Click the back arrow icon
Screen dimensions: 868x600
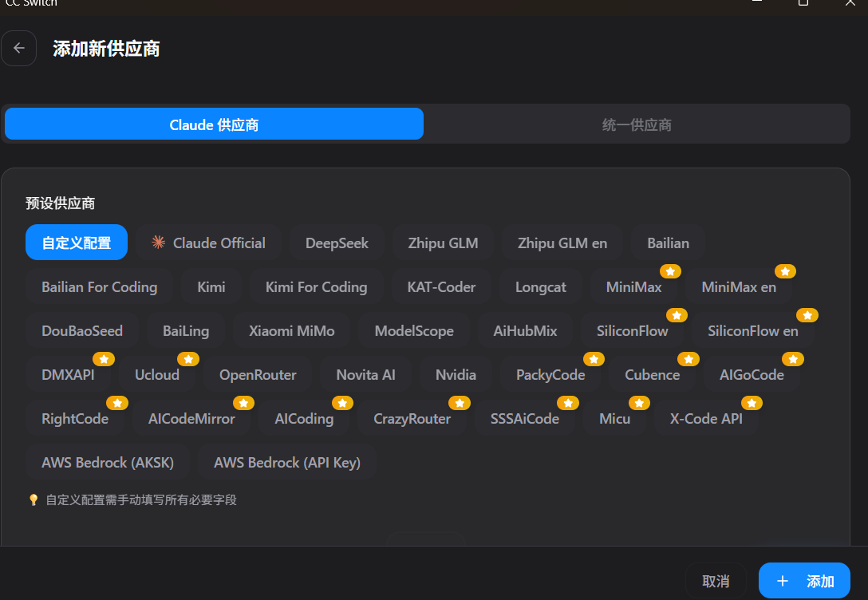[19, 48]
